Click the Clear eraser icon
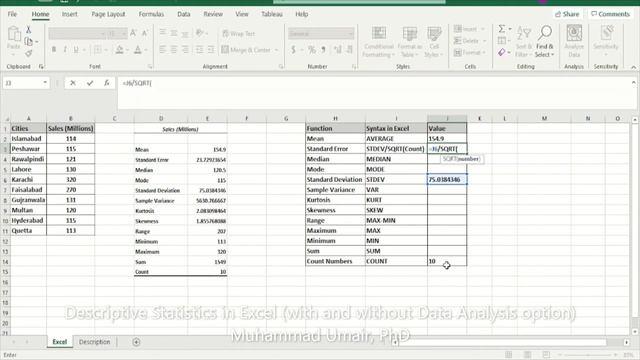This screenshot has width=640, height=360. pyautogui.click(x=502, y=52)
